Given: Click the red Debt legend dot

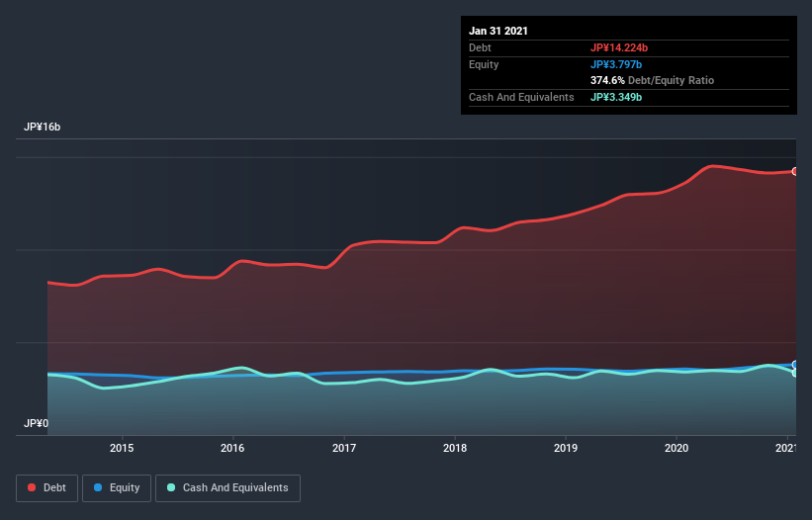Looking at the screenshot, I should coord(32,487).
